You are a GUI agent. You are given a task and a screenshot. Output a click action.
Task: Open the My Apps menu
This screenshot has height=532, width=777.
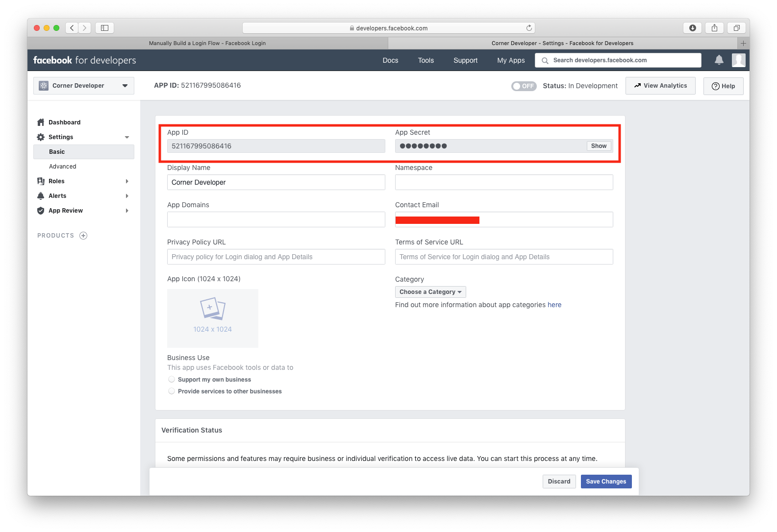point(511,60)
